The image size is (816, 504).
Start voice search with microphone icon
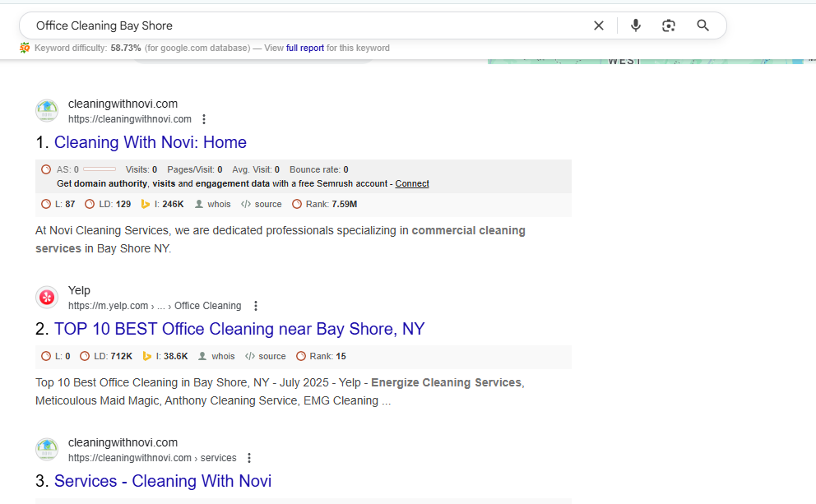point(635,25)
